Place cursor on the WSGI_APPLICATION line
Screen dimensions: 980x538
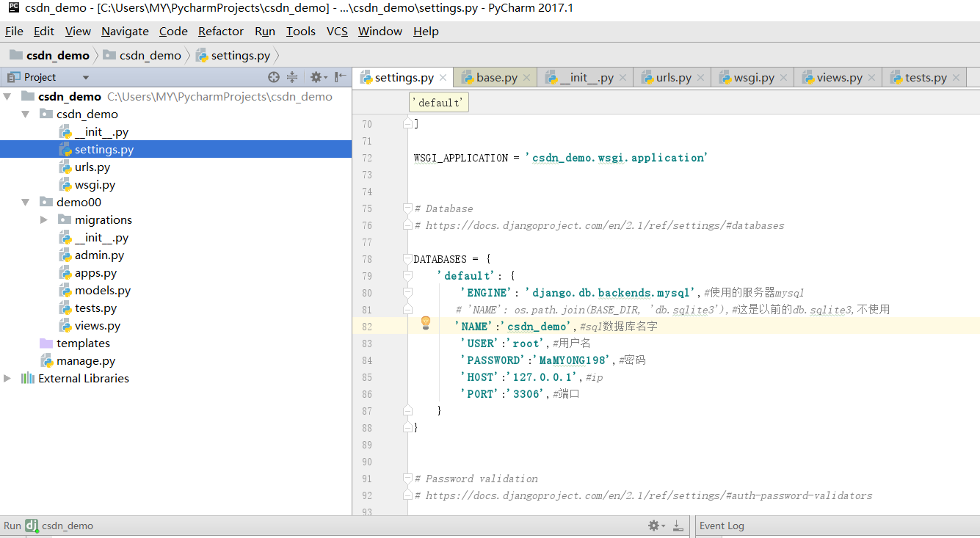coord(561,158)
